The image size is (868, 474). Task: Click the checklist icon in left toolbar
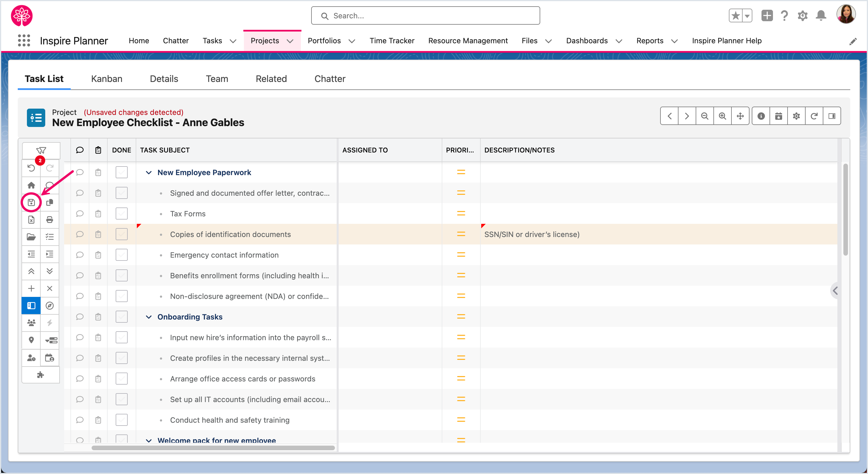(50, 237)
